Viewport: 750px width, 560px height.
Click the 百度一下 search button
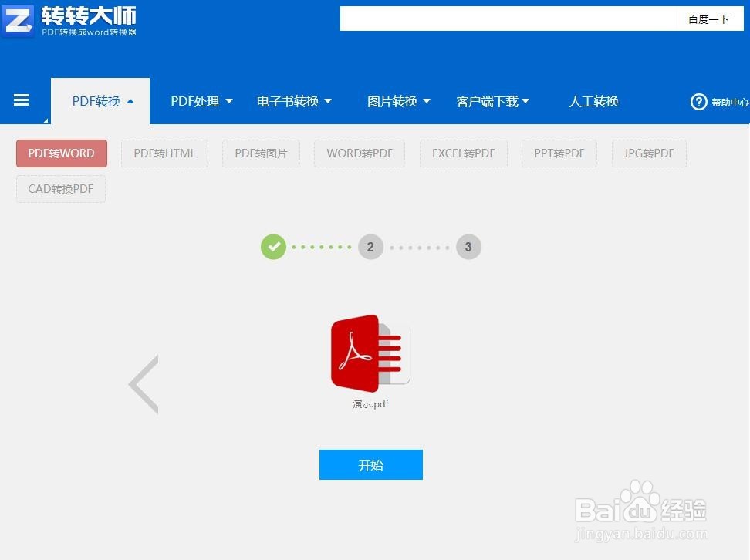point(708,19)
